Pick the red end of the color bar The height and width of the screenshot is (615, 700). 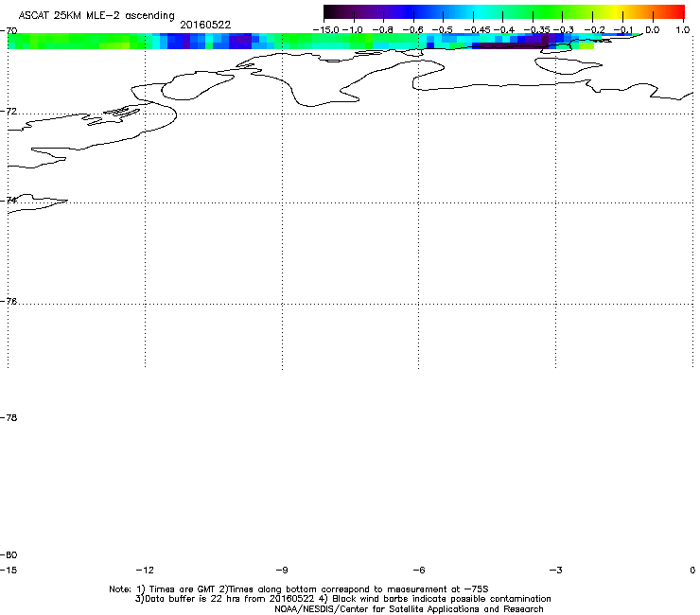[678, 12]
